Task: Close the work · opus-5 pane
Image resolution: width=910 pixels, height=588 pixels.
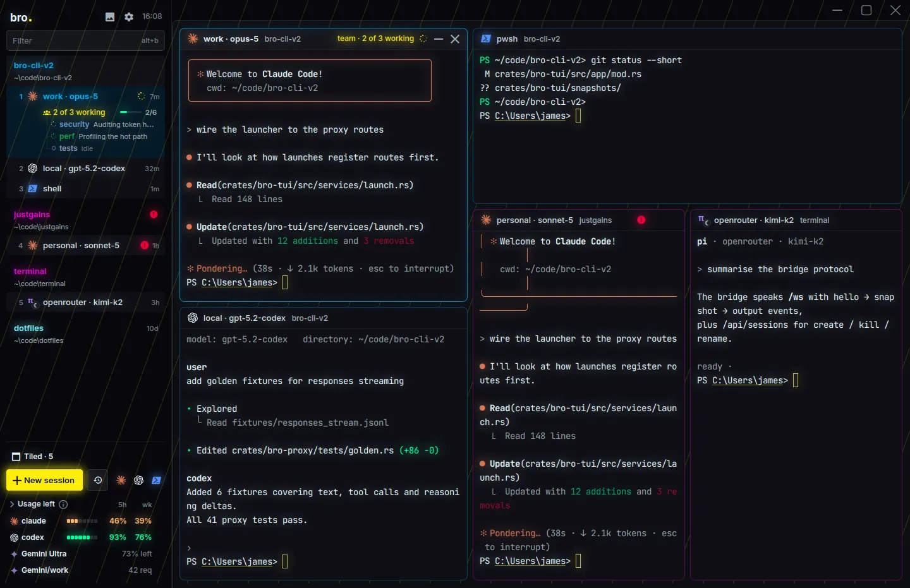Action: 455,39
